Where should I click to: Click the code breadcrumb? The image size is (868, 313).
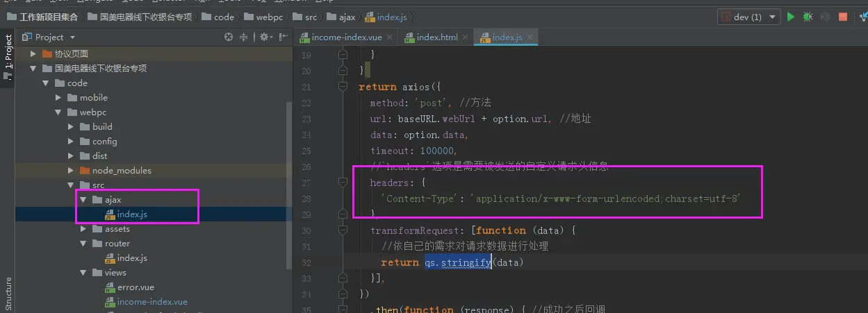pos(218,17)
